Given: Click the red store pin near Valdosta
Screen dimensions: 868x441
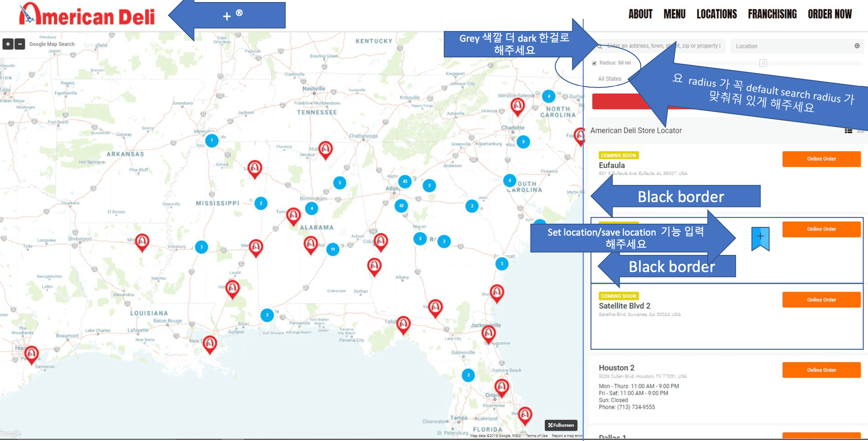Looking at the screenshot, I should [436, 308].
